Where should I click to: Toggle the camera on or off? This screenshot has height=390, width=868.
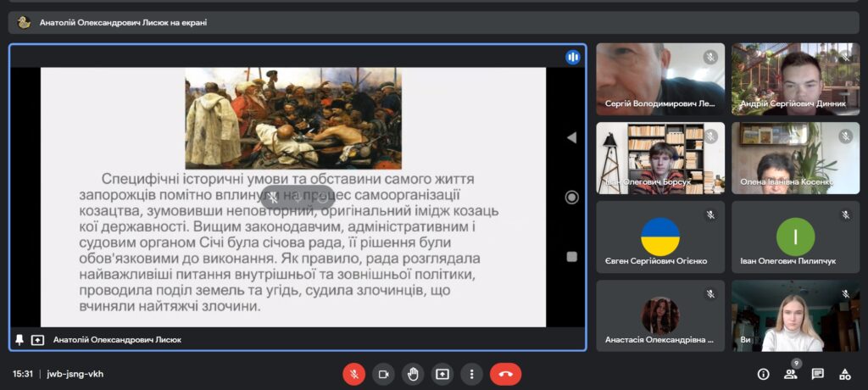click(383, 374)
